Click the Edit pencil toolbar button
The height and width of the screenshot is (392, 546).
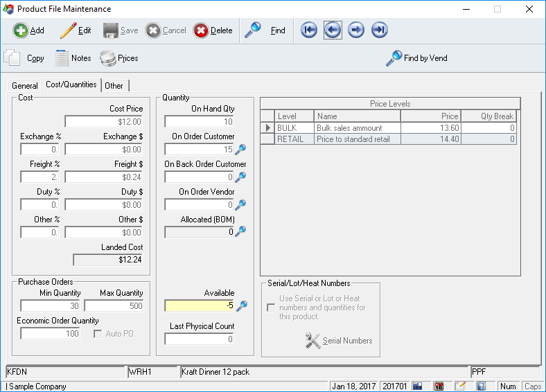pyautogui.click(x=76, y=30)
